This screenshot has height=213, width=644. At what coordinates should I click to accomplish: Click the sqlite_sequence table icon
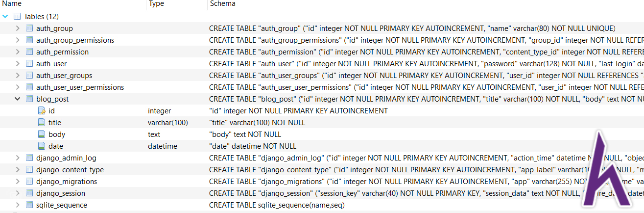[29, 205]
